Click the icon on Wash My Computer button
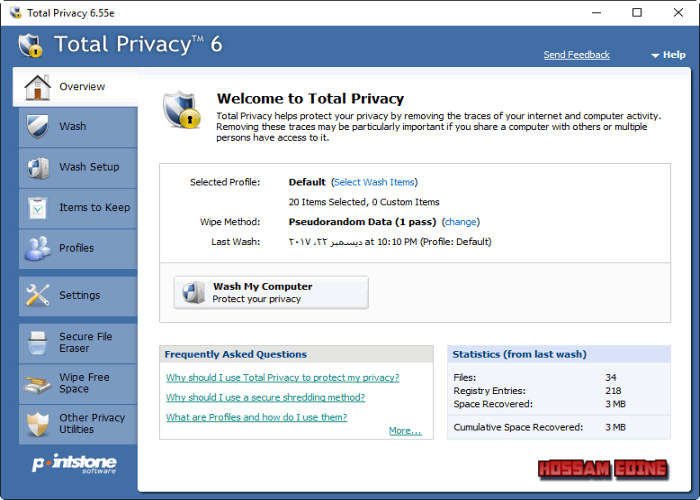 tap(194, 292)
